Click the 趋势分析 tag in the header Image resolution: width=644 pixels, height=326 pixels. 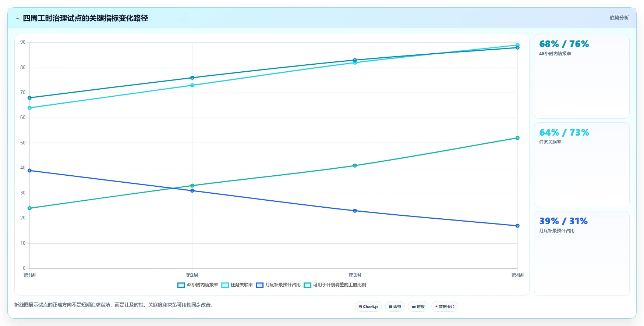619,18
